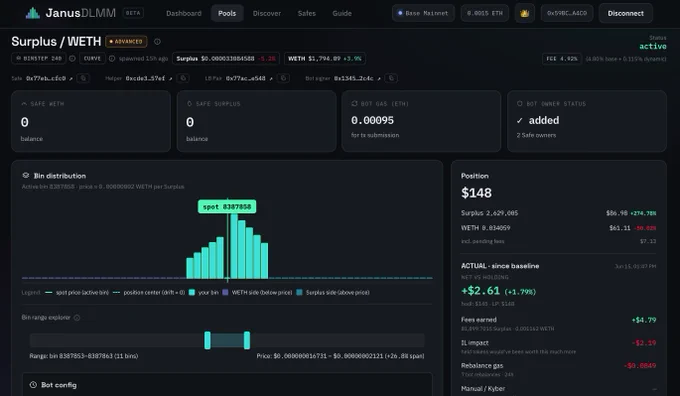Image resolution: width=680 pixels, height=396 pixels.
Task: Open the Safes tab
Action: coord(307,13)
